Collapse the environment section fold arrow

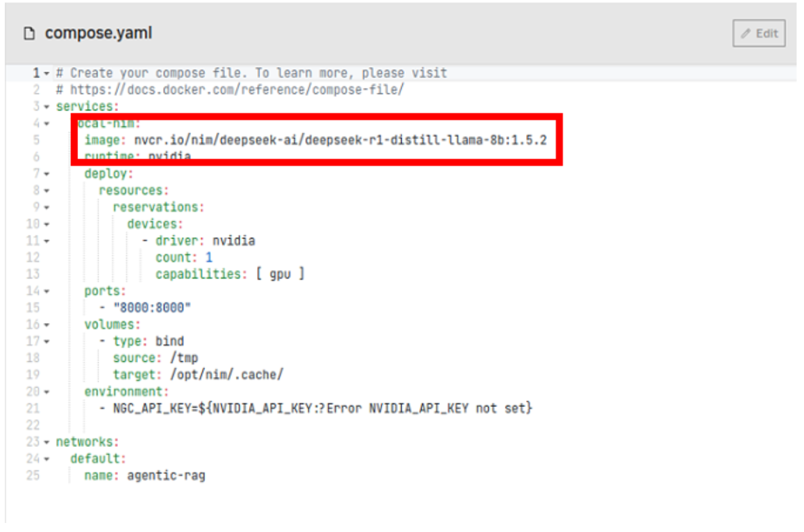point(46,391)
